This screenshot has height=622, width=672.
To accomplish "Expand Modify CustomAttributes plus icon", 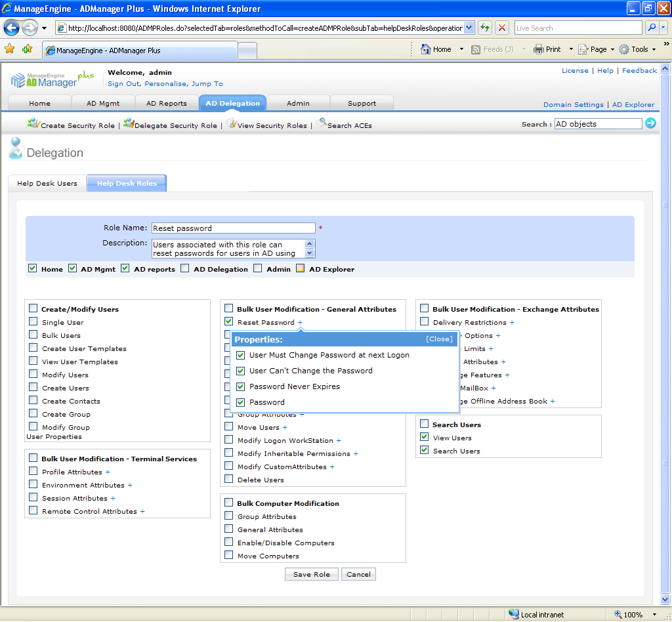I will [x=332, y=467].
